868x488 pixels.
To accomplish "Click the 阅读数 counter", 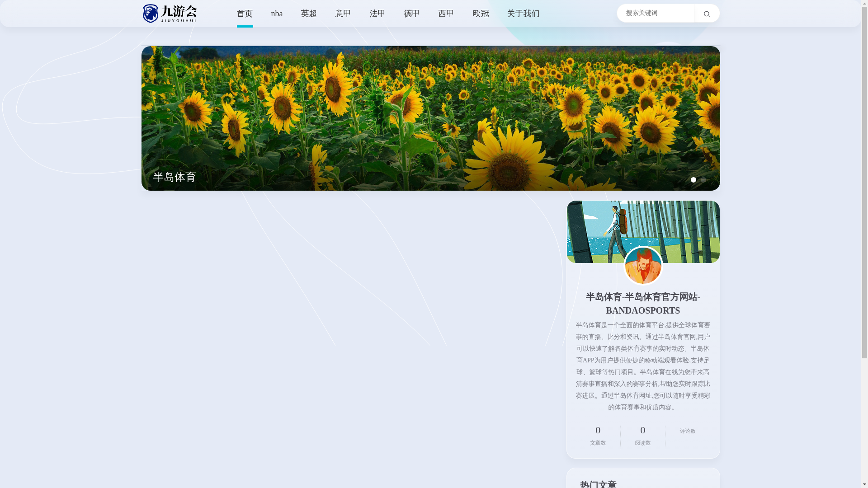I will click(642, 436).
